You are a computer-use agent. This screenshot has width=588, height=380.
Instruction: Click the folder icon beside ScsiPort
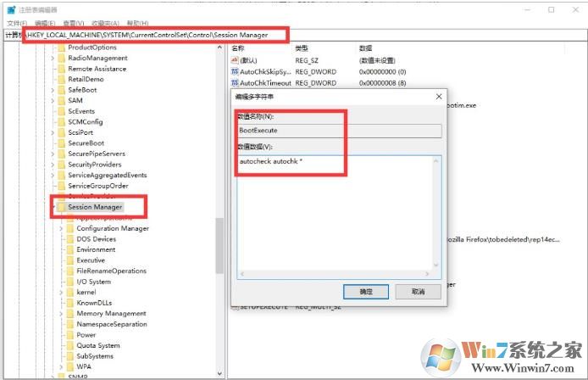tap(62, 132)
